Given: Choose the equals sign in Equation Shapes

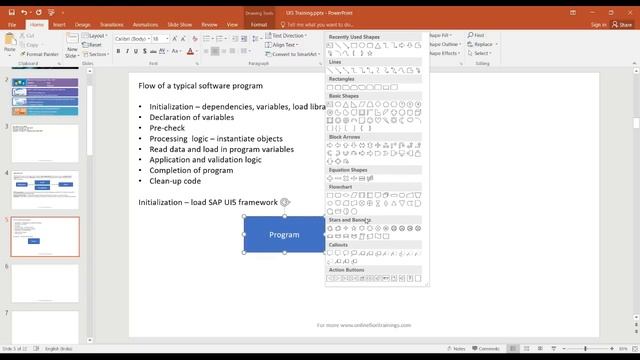Looking at the screenshot, I should [362, 178].
